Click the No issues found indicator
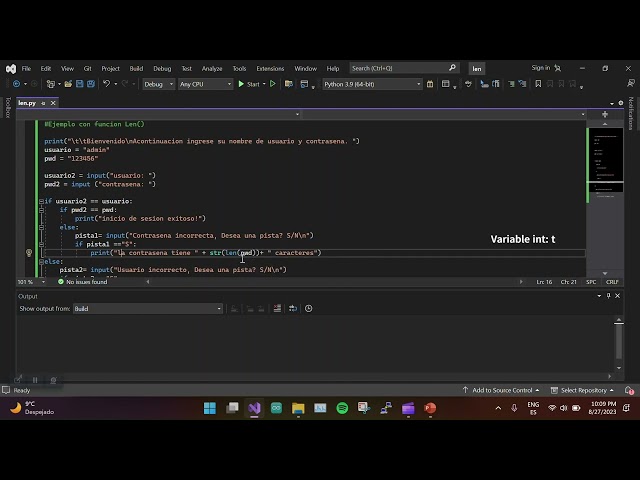Image resolution: width=640 pixels, height=480 pixels. click(x=82, y=282)
